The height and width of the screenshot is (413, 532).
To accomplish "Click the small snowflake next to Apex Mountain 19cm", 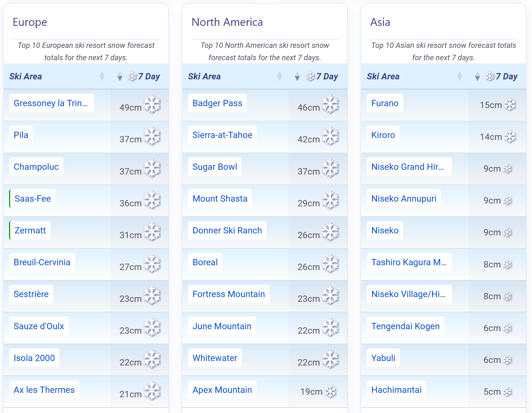I will 330,392.
